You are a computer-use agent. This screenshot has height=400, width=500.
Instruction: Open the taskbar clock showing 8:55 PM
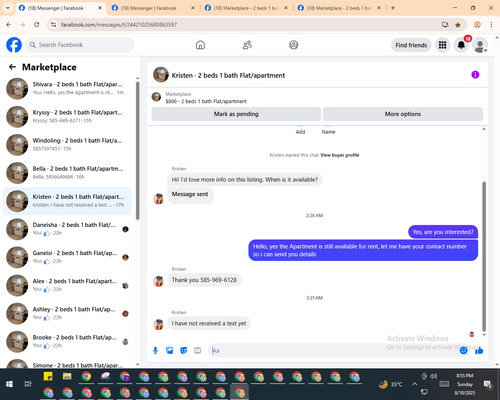(x=465, y=384)
